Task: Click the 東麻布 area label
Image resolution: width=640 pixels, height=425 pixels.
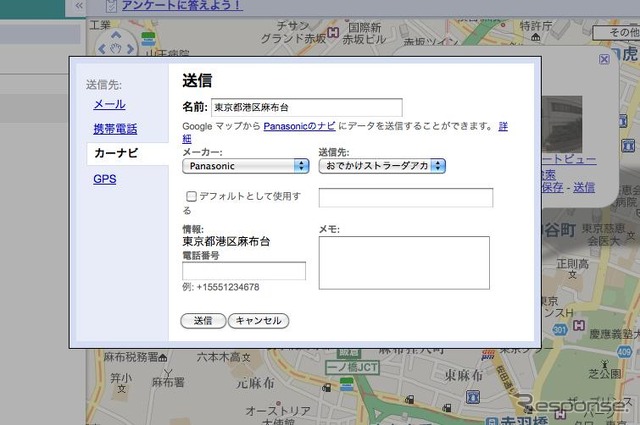Action: tap(464, 375)
